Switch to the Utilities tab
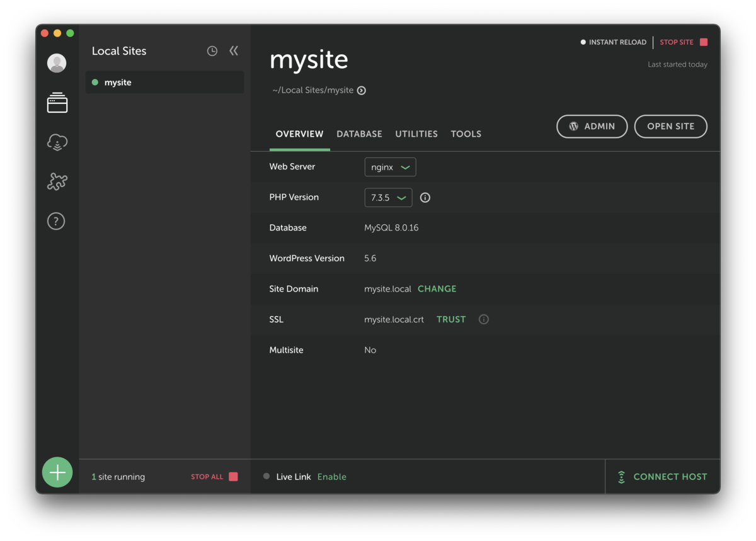The height and width of the screenshot is (541, 756). (x=416, y=134)
